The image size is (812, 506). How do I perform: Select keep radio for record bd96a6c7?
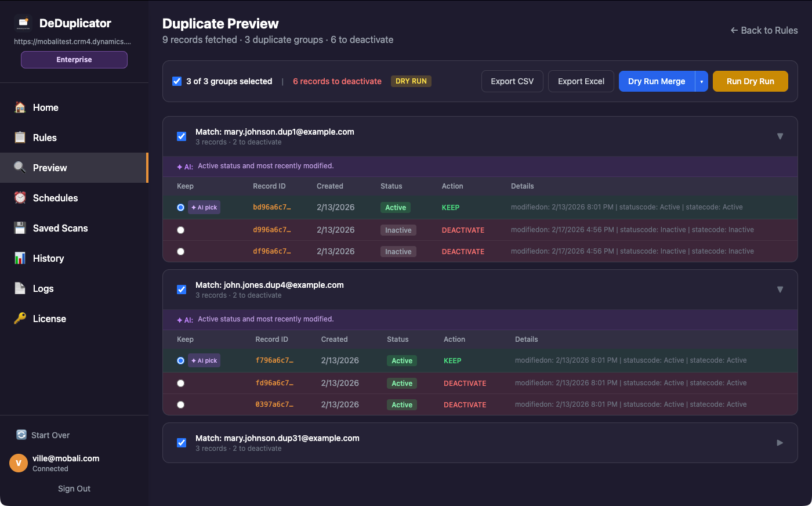tap(180, 207)
